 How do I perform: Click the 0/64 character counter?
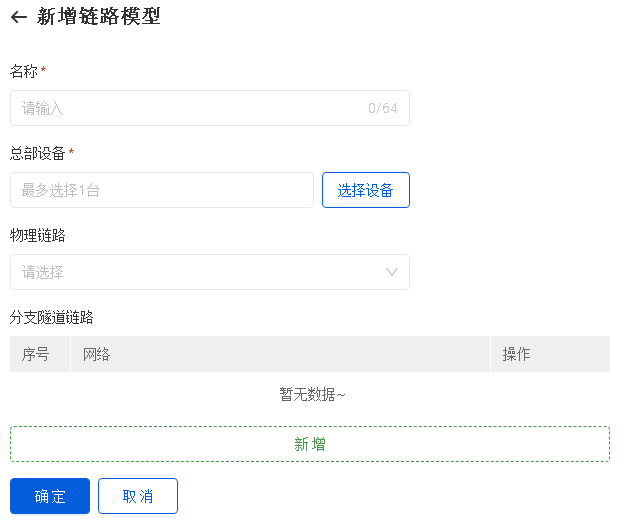click(x=382, y=108)
